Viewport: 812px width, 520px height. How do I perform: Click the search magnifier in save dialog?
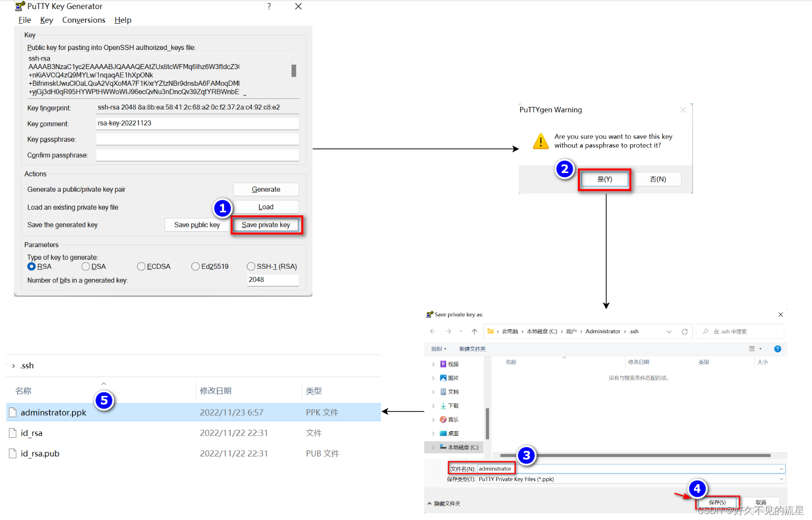tap(706, 331)
